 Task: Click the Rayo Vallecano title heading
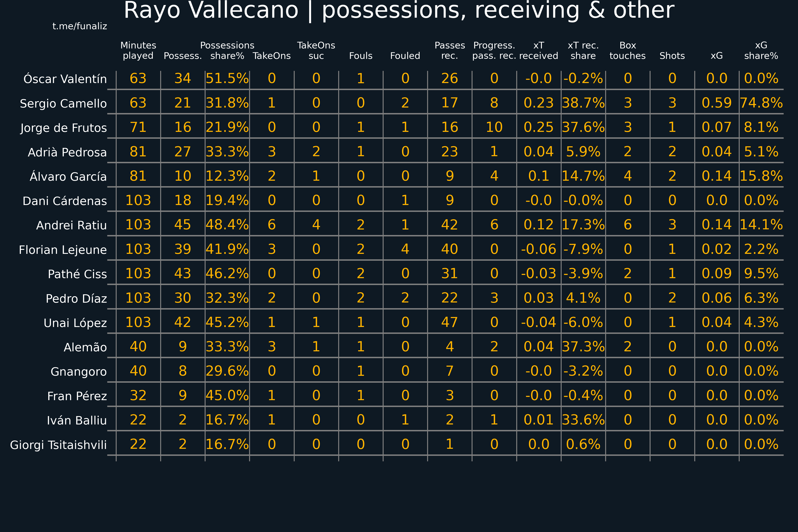tap(399, 11)
